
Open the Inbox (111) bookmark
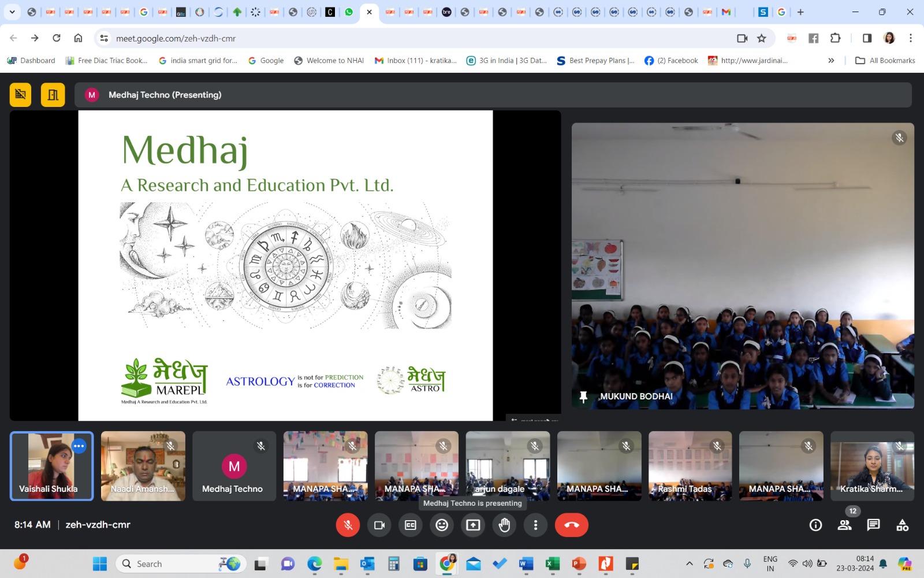click(x=415, y=61)
